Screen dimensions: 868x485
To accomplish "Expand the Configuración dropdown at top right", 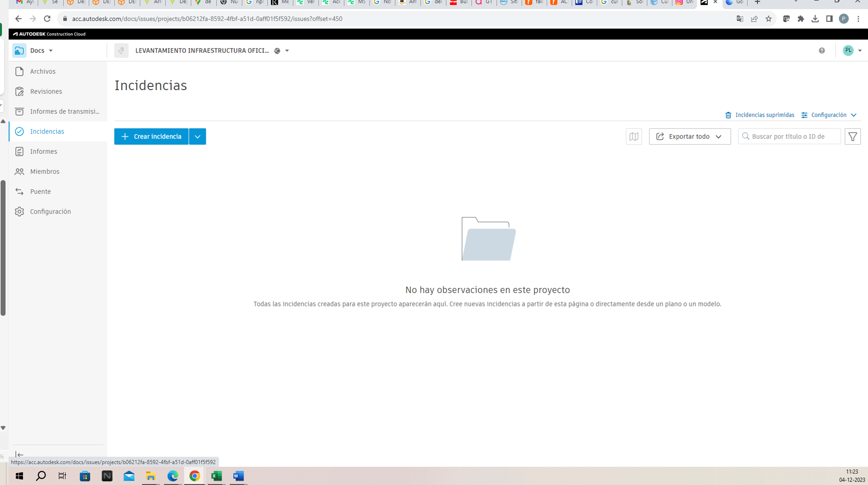I will point(829,115).
